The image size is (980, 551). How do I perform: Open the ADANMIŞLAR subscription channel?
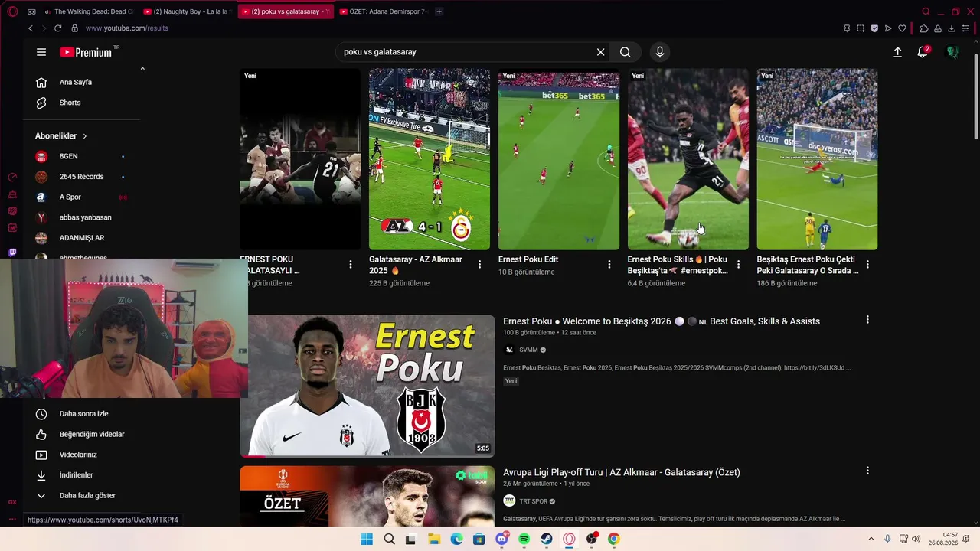81,238
